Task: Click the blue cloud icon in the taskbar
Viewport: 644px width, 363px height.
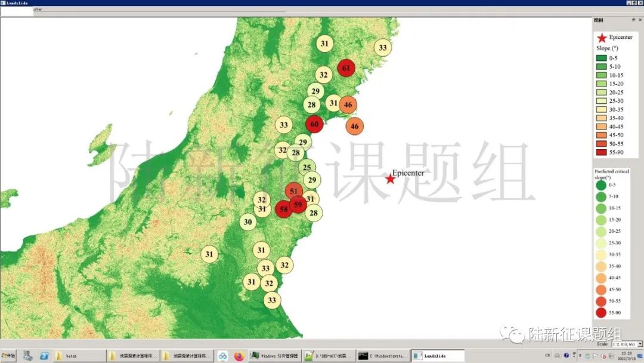Action: coord(222,356)
